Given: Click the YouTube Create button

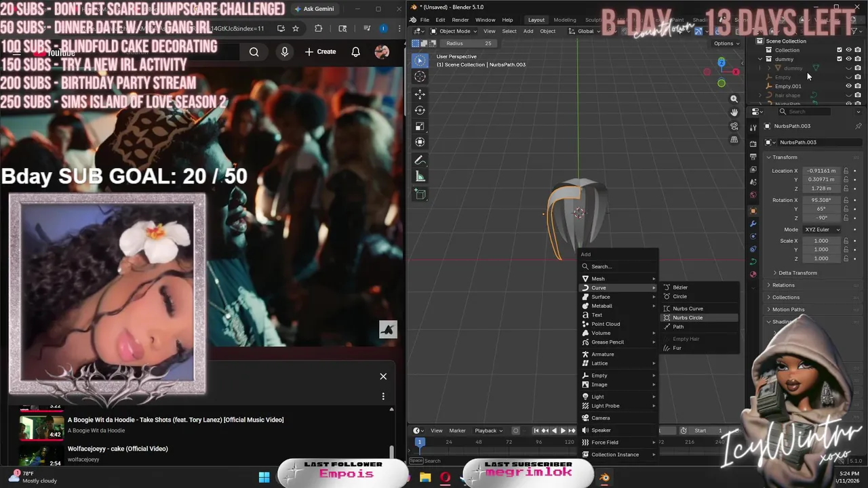Looking at the screenshot, I should coord(320,52).
